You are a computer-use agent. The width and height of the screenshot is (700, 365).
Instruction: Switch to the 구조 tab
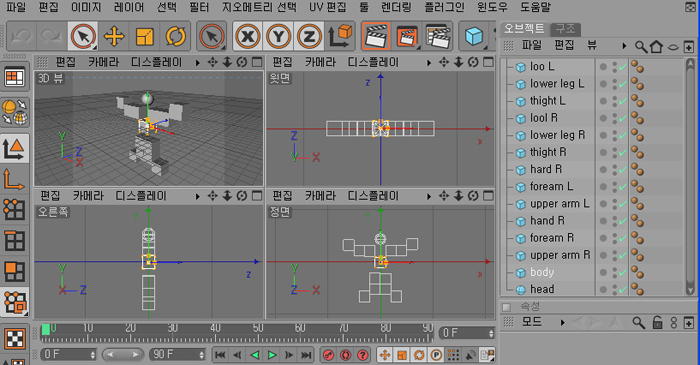point(565,29)
